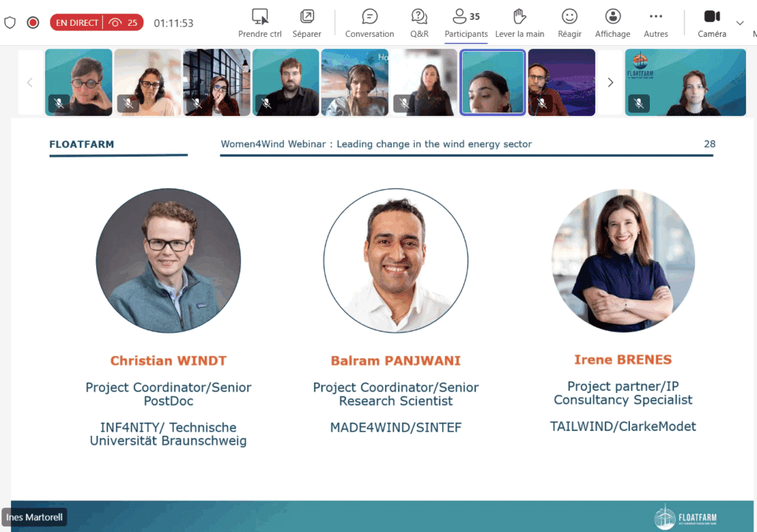
Task: Open the Participants tab
Action: click(x=466, y=23)
